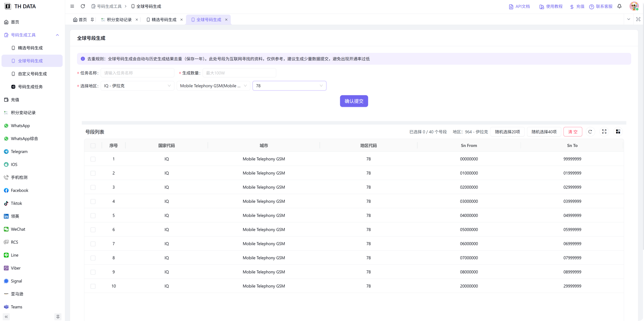Click the user avatar

634,6
